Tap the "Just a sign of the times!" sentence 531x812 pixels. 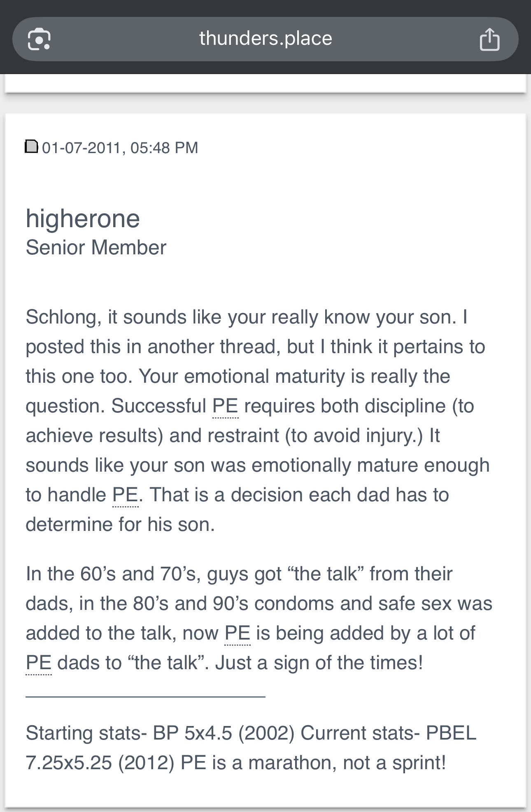[319, 663]
